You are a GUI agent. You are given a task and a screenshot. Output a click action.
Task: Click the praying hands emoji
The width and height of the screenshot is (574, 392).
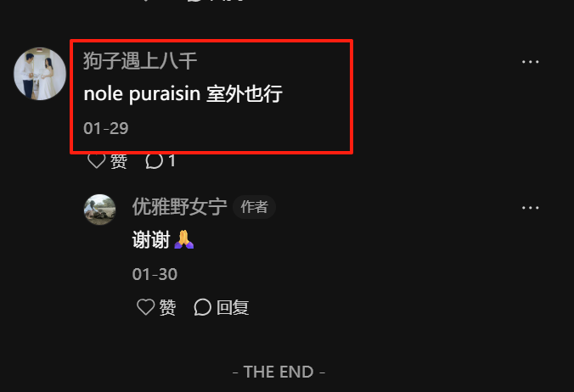click(x=183, y=239)
